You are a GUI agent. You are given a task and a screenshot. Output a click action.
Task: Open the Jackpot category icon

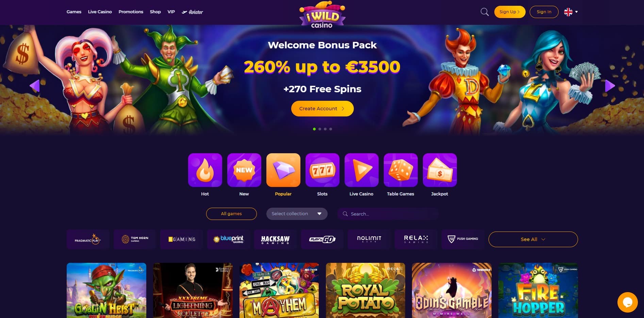440,170
